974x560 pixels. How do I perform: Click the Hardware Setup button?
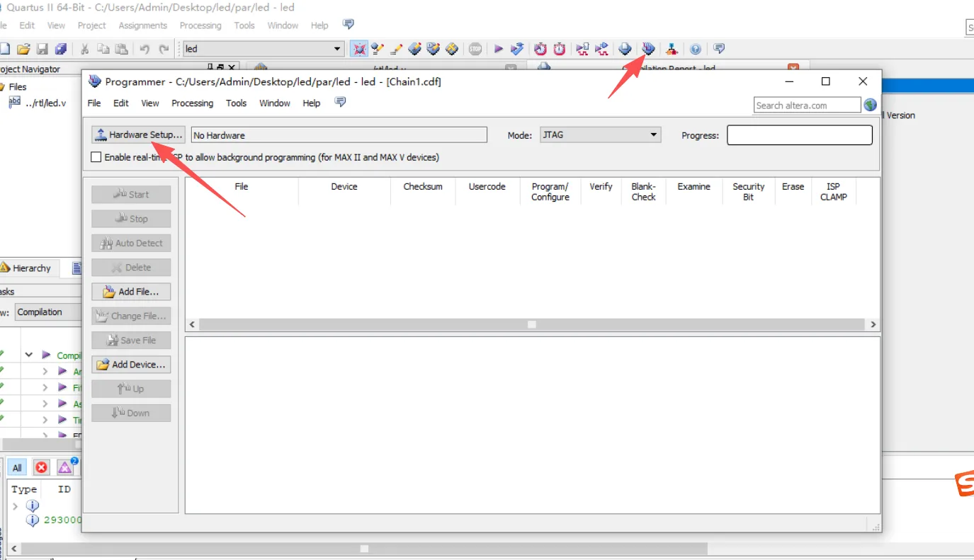(x=139, y=135)
